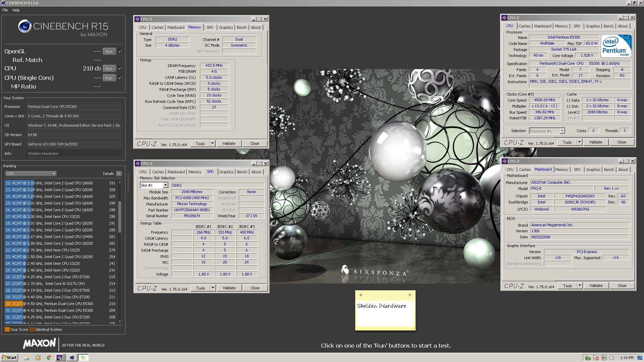Click the Mainboard CPU-Z window title icon
644x362 pixels.
pos(504,161)
